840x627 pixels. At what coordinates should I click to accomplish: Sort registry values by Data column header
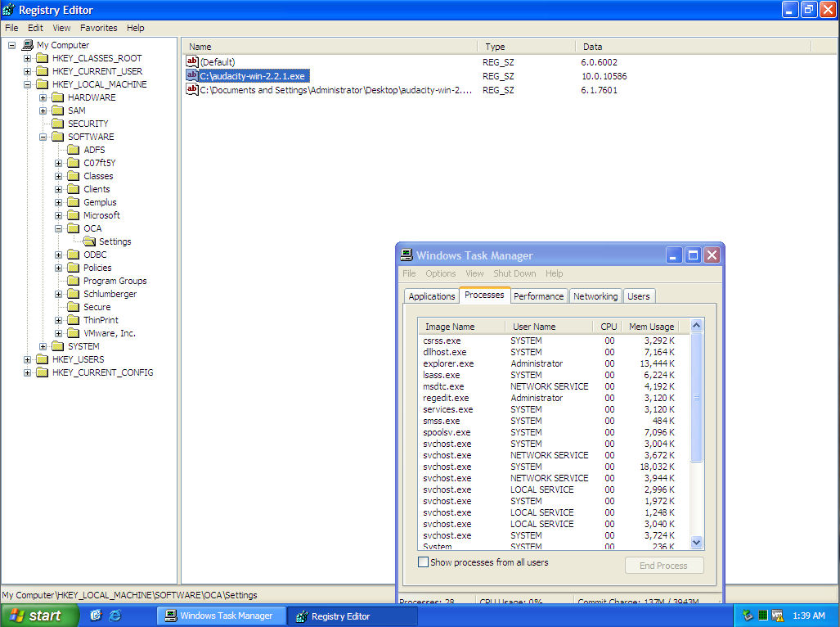[x=694, y=47]
